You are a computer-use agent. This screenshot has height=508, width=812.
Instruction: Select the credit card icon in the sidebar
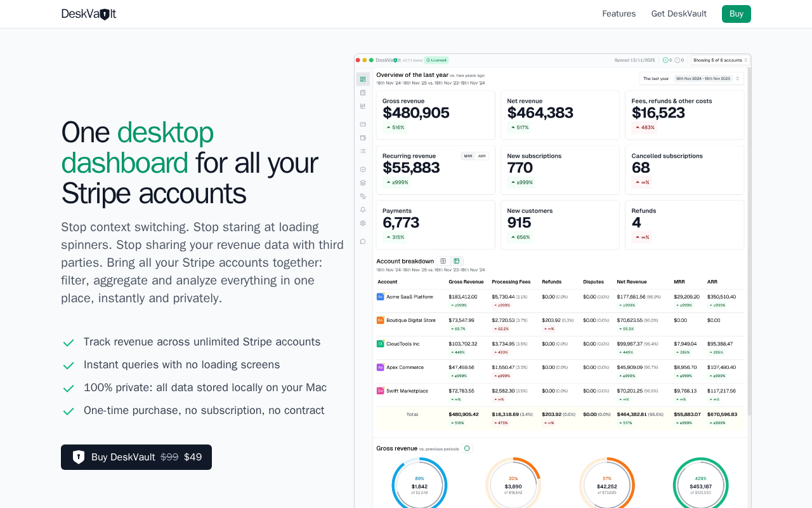(x=363, y=124)
